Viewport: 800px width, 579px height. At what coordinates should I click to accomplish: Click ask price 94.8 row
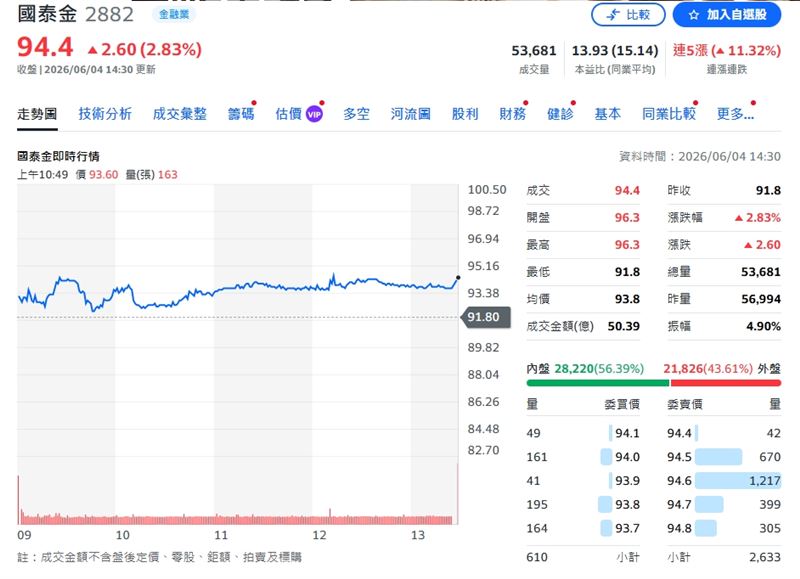724,528
